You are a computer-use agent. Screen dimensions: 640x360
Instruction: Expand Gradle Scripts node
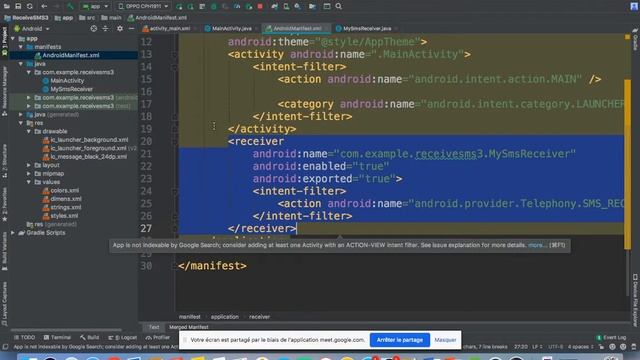click(x=13, y=233)
